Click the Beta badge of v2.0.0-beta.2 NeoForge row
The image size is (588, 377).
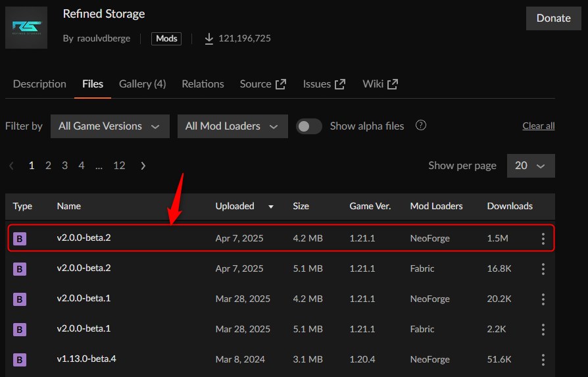[20, 239]
